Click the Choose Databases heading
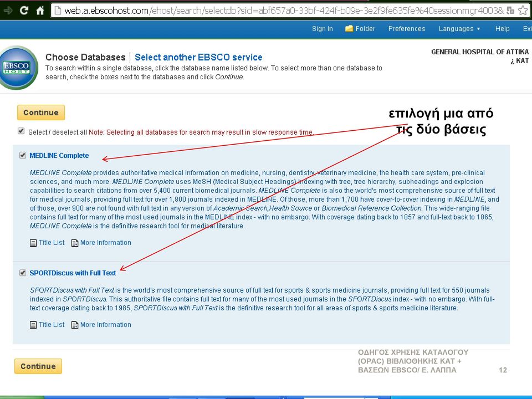The width and height of the screenshot is (532, 399). click(85, 57)
